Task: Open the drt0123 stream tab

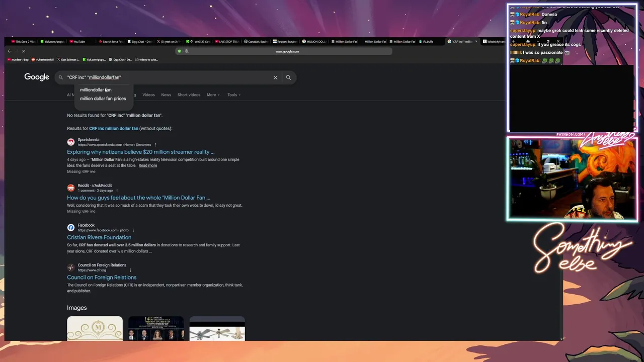Action: pos(198,42)
